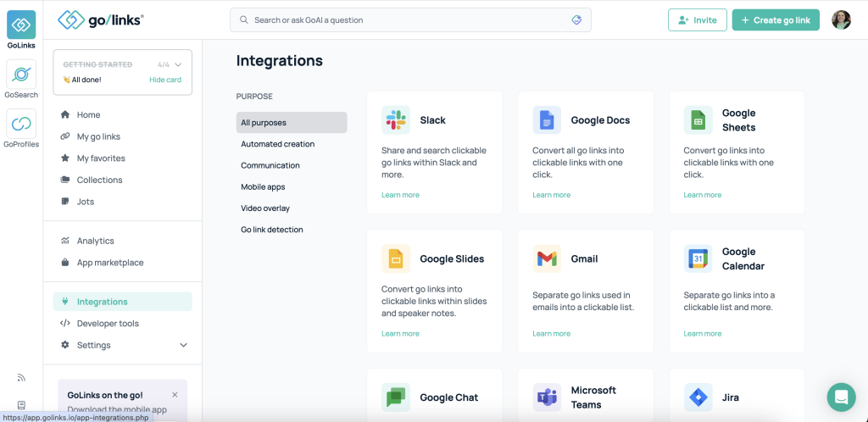This screenshot has height=422, width=868.
Task: Click the go/links logo in header
Action: click(x=101, y=19)
